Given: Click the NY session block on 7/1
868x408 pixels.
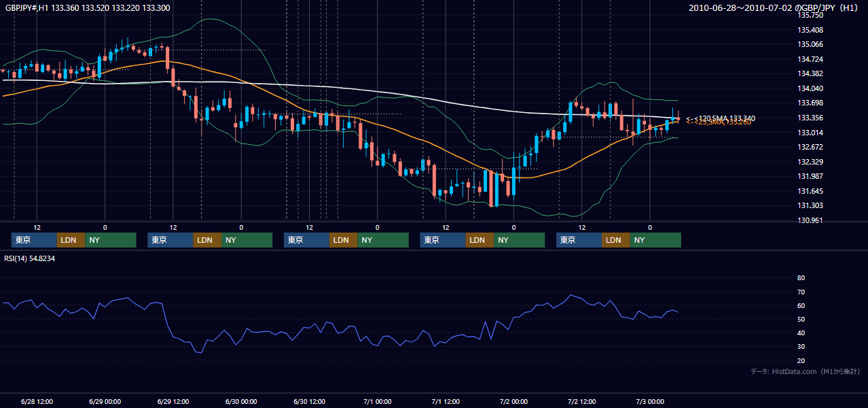Looking at the screenshot, I should 520,240.
